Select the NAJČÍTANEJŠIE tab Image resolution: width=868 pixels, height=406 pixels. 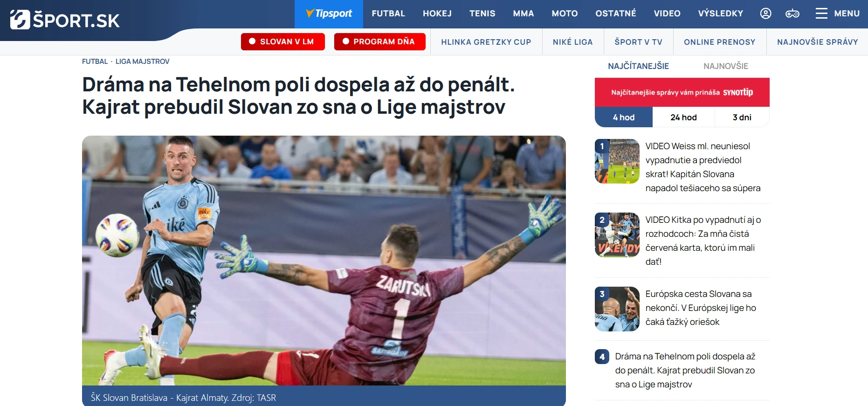[638, 66]
